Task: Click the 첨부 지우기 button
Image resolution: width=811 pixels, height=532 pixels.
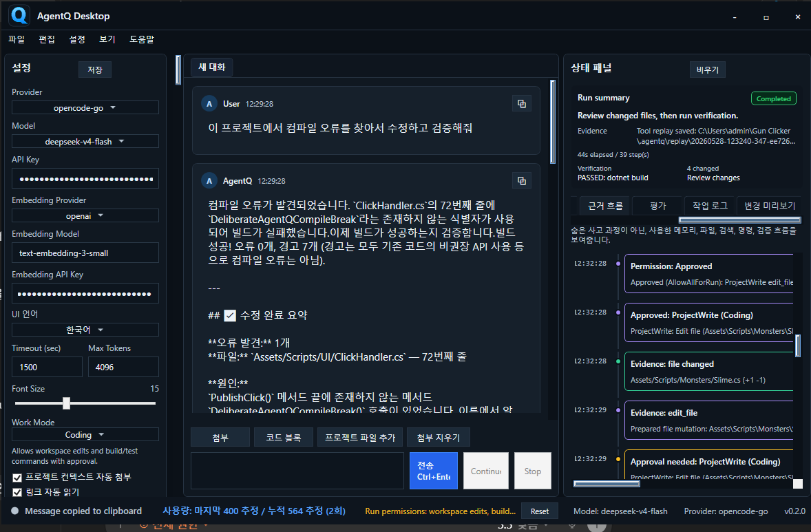Action: click(x=439, y=438)
